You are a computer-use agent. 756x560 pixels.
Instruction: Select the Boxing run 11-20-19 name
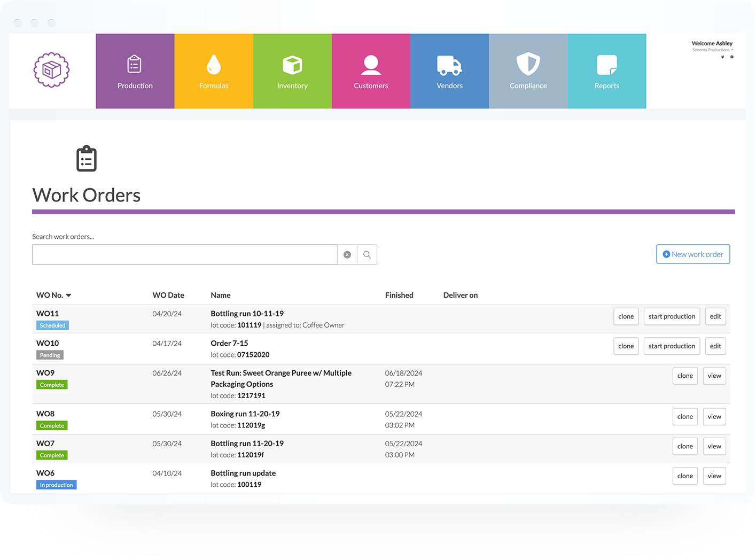point(245,414)
